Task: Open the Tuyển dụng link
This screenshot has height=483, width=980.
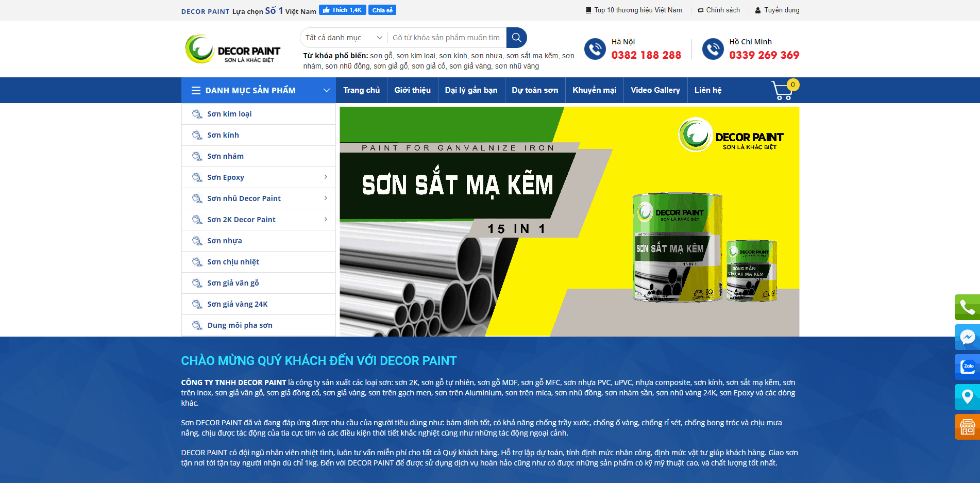Action: coord(782,10)
